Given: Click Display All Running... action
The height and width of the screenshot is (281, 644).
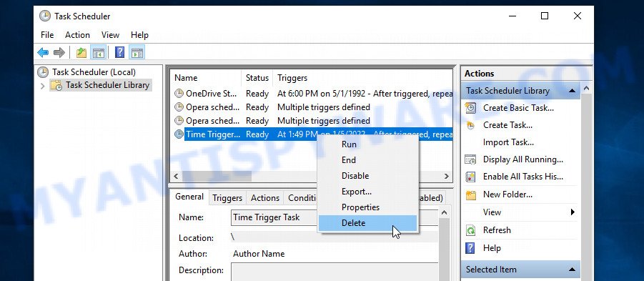Looking at the screenshot, I should (x=522, y=159).
